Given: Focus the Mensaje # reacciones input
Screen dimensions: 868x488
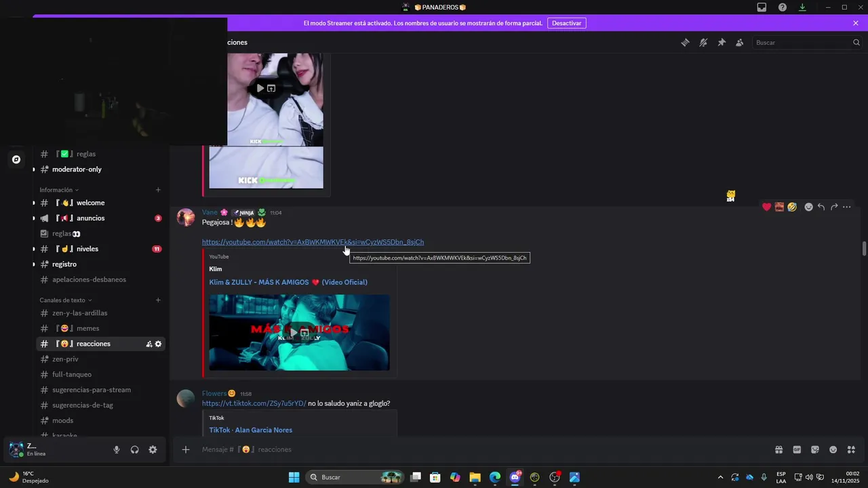Looking at the screenshot, I should [475, 449].
